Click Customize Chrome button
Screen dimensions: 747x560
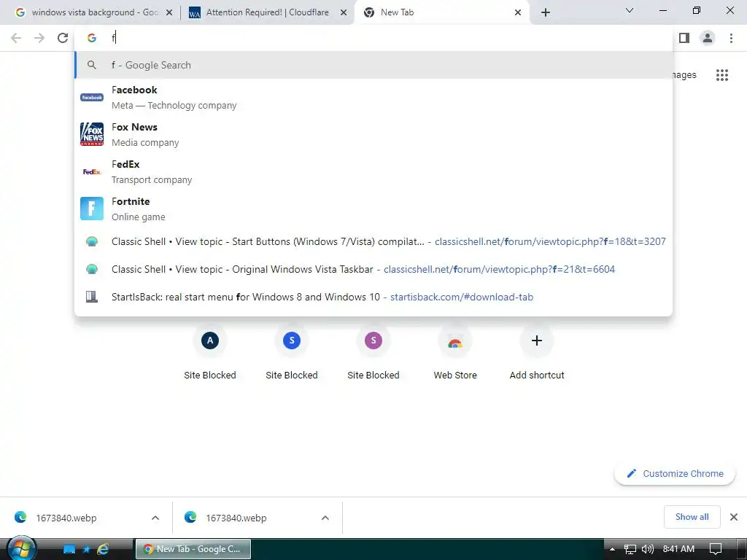tap(675, 473)
